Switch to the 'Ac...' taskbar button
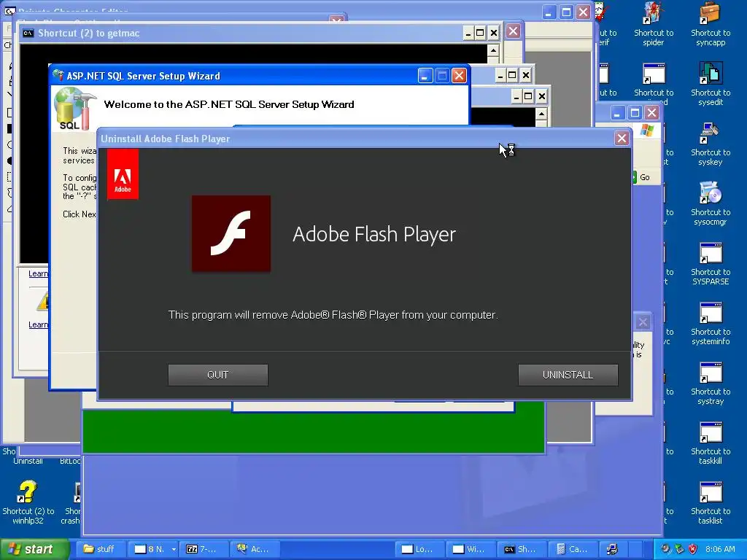This screenshot has height=560, width=747. (255, 550)
